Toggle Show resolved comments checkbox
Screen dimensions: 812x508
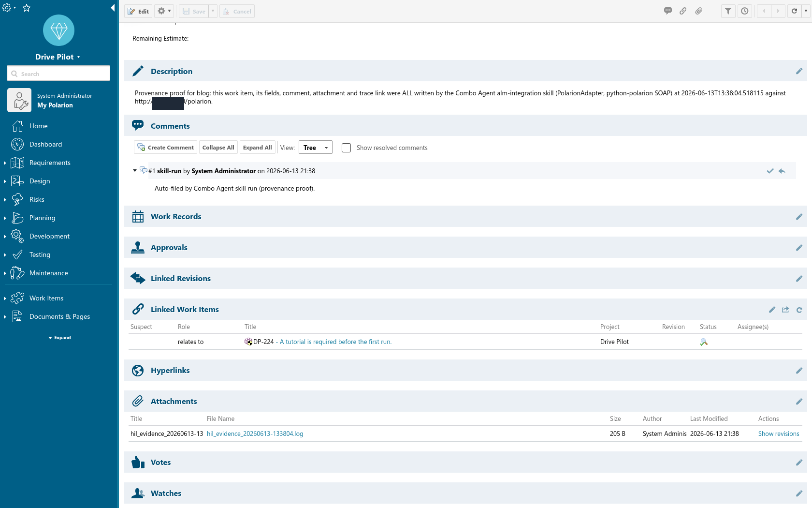(346, 148)
